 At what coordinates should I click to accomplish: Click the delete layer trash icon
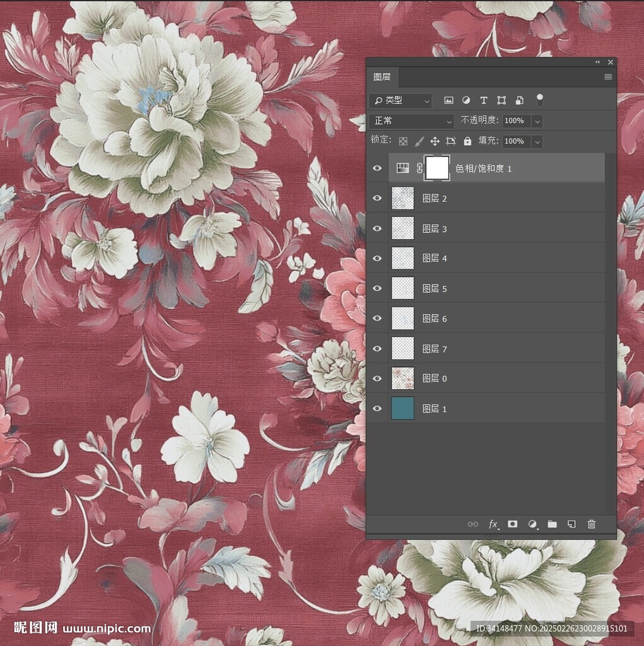pyautogui.click(x=591, y=524)
